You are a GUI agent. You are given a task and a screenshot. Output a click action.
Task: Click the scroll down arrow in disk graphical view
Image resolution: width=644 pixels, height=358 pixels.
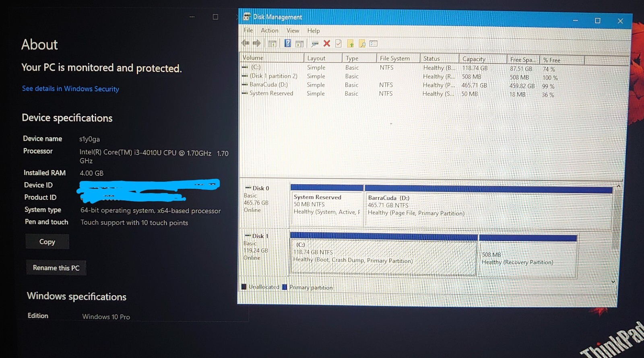click(x=613, y=282)
